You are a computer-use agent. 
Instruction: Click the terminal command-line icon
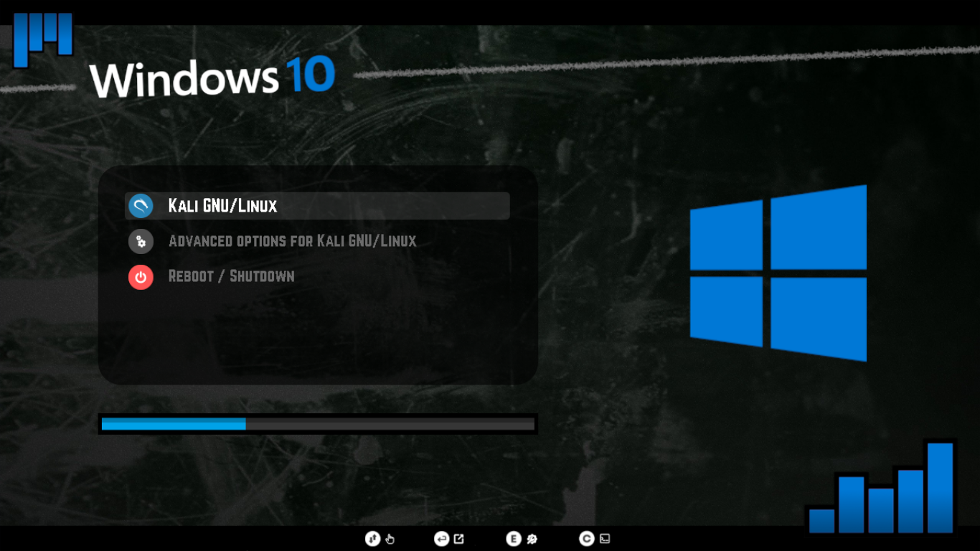click(x=605, y=539)
